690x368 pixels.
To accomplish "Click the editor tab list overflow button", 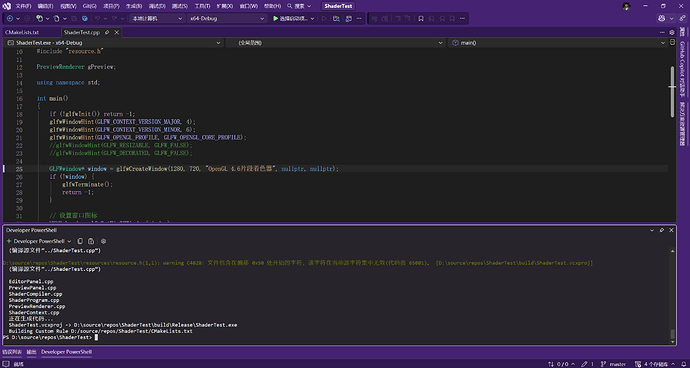I will tap(662, 33).
